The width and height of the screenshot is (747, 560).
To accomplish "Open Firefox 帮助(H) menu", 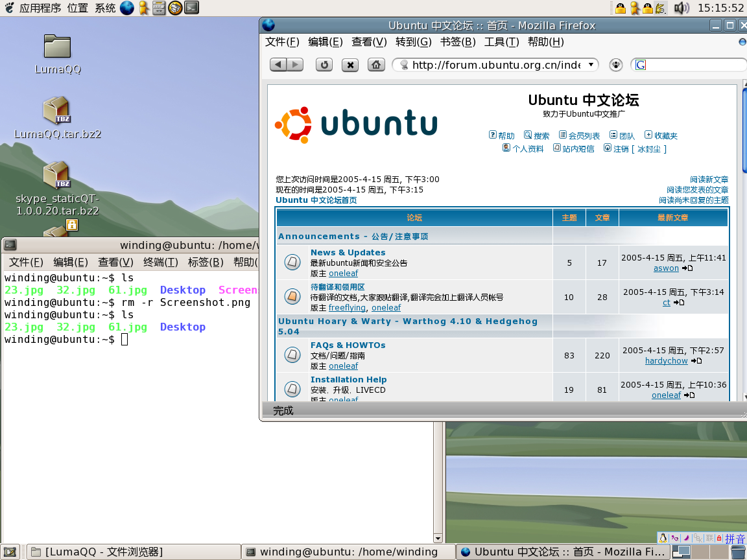I will click(546, 42).
